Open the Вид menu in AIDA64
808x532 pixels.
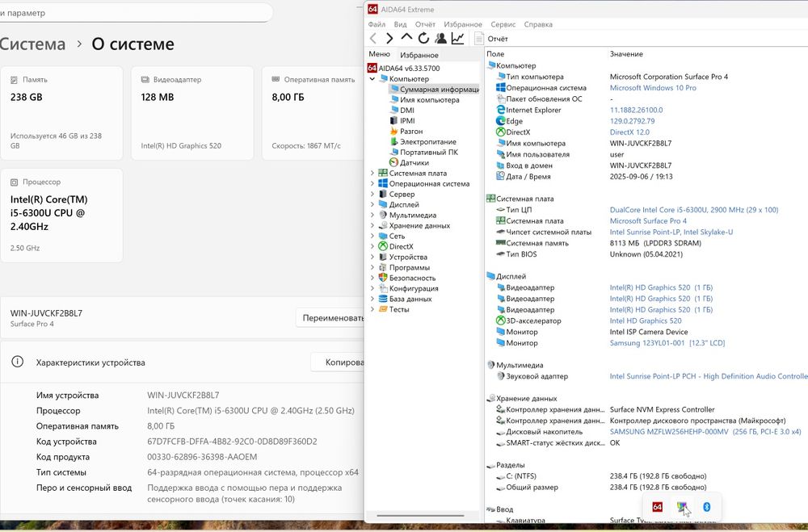click(x=401, y=24)
